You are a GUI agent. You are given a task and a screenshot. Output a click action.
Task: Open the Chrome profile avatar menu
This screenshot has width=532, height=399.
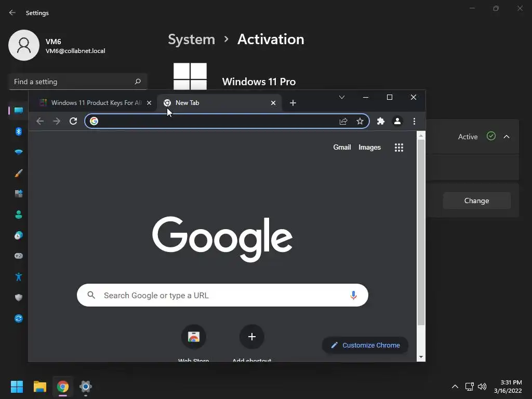(x=397, y=121)
